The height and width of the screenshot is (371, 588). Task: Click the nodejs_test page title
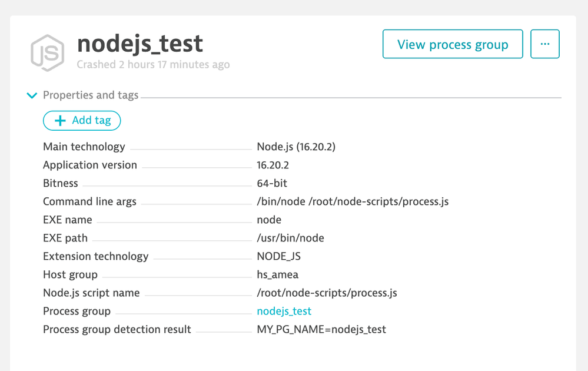pos(140,43)
